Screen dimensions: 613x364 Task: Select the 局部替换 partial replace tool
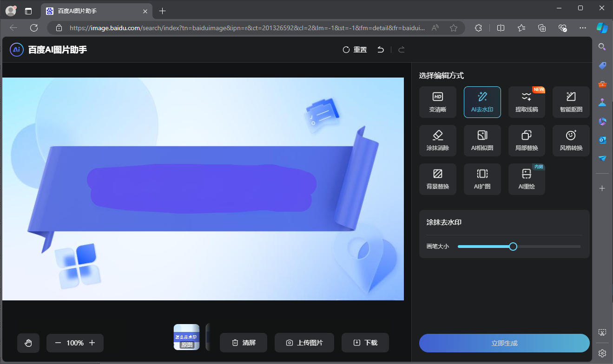(527, 141)
